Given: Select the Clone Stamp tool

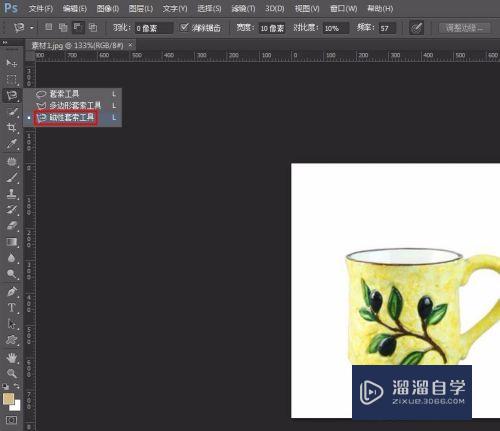Looking at the screenshot, I should pyautogui.click(x=11, y=194).
